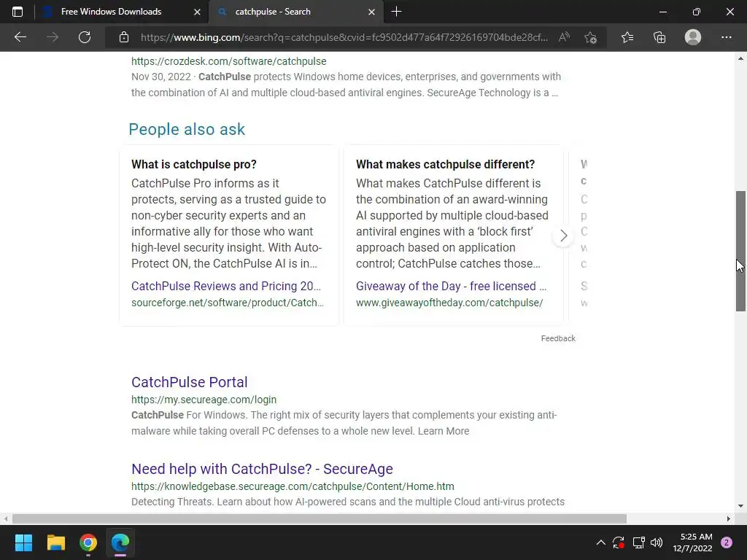Click the vertical scrollbar thumb
This screenshot has height=560, width=747.
click(741, 251)
